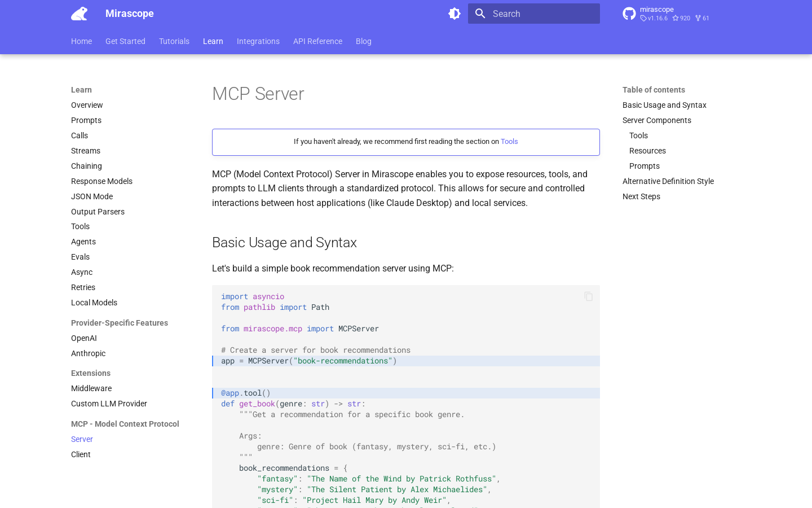Click the Mirascope logo icon

point(80,14)
